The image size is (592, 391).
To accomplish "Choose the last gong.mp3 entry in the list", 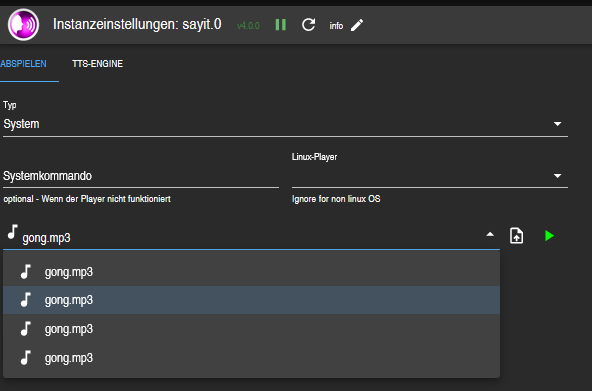I will [251, 357].
